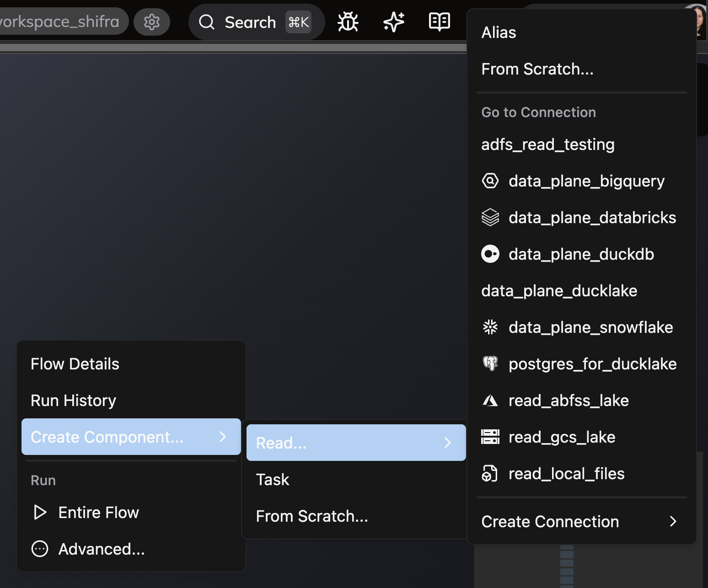Screen dimensions: 708x588
Task: Click the Databricks icon beside data_plane_databricks
Action: pos(490,217)
